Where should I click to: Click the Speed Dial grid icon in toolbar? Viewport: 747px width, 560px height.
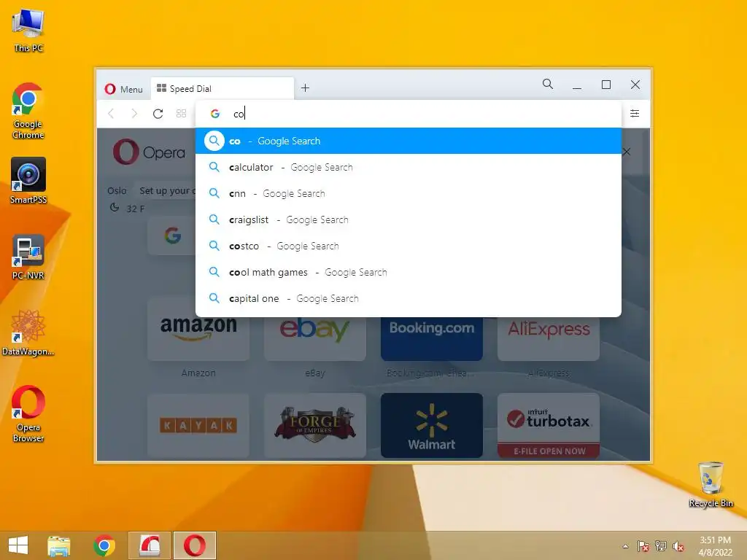(x=181, y=113)
